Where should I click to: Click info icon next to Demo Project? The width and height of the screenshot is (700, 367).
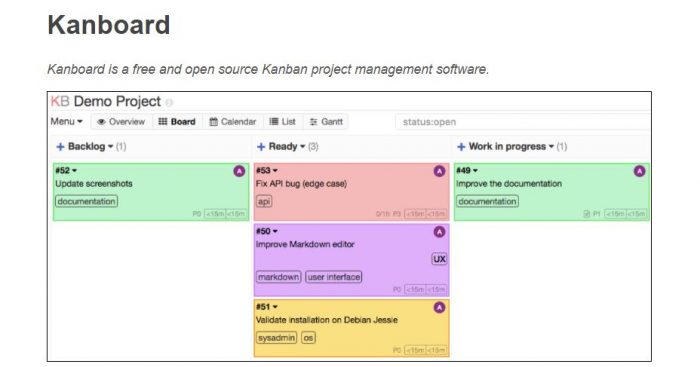click(x=169, y=103)
